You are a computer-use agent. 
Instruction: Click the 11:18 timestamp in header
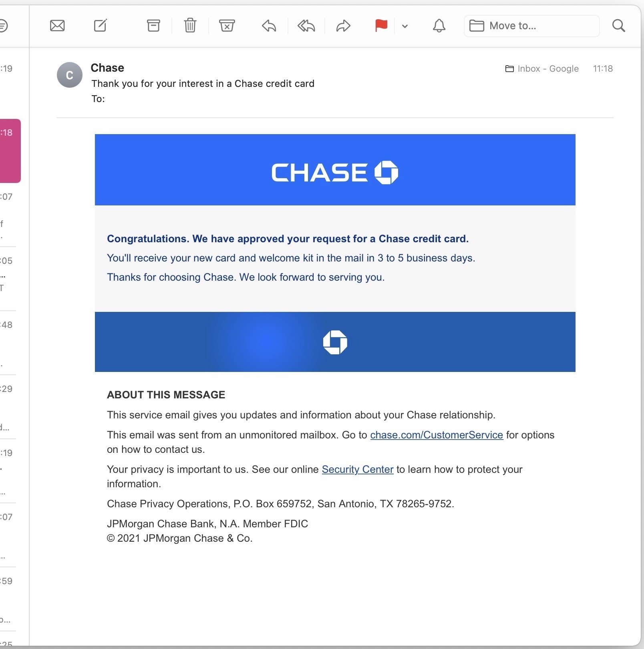[x=603, y=69]
